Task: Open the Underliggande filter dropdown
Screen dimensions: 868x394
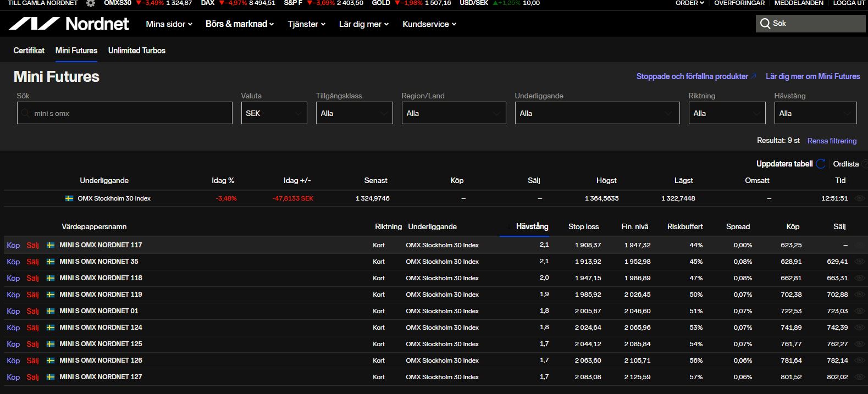Action: (597, 113)
